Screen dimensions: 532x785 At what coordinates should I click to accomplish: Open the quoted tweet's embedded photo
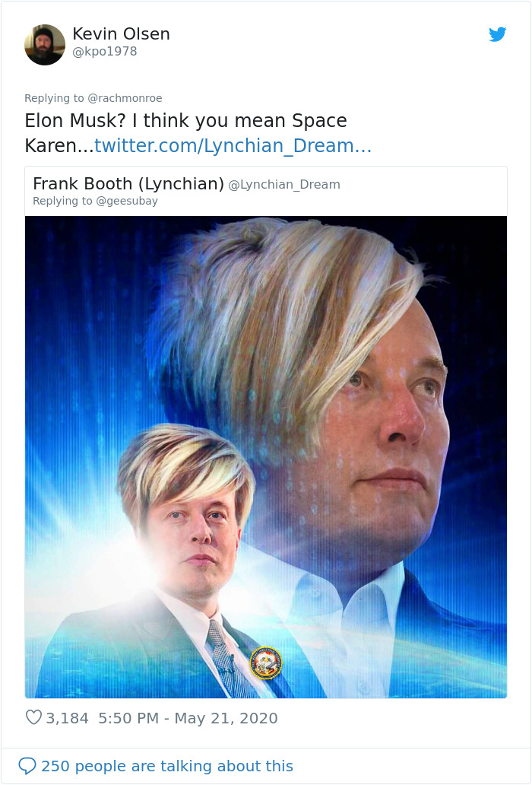click(x=266, y=456)
